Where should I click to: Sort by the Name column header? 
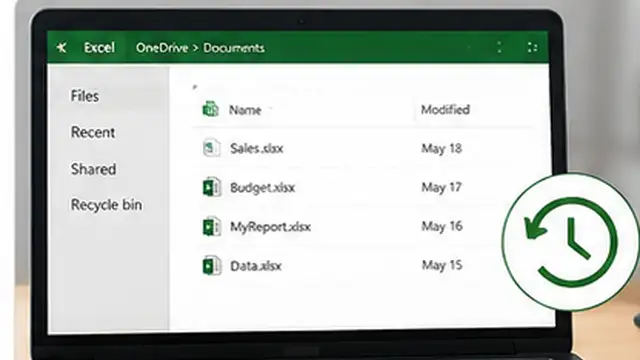[245, 110]
